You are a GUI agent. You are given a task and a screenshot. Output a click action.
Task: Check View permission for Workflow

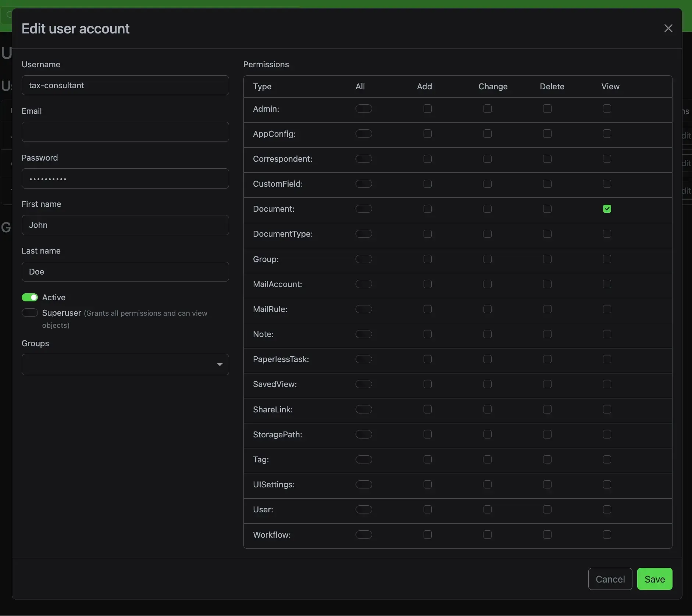607,535
